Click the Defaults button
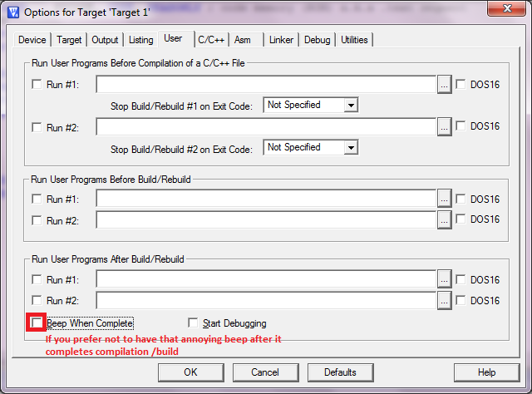 (340, 372)
